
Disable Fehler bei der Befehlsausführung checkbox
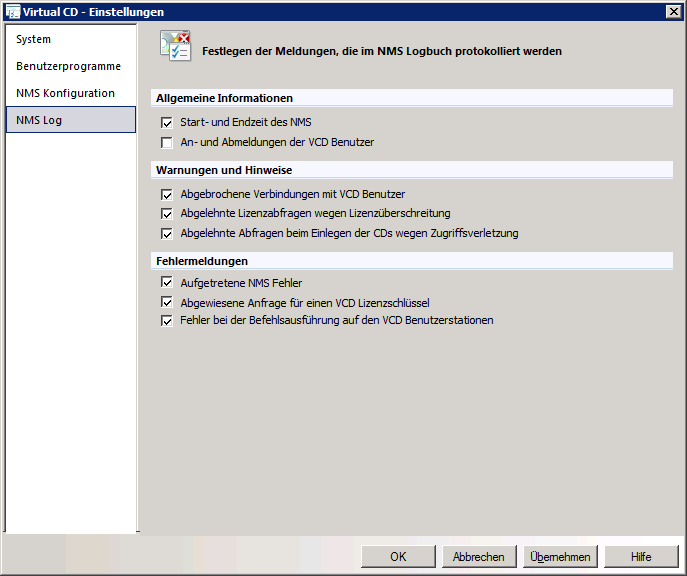click(166, 321)
